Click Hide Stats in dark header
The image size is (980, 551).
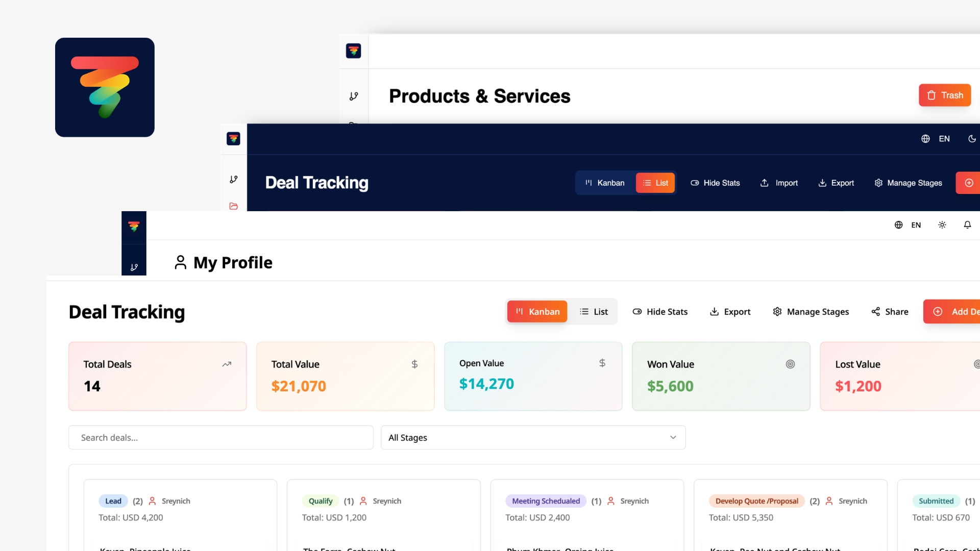click(x=715, y=183)
